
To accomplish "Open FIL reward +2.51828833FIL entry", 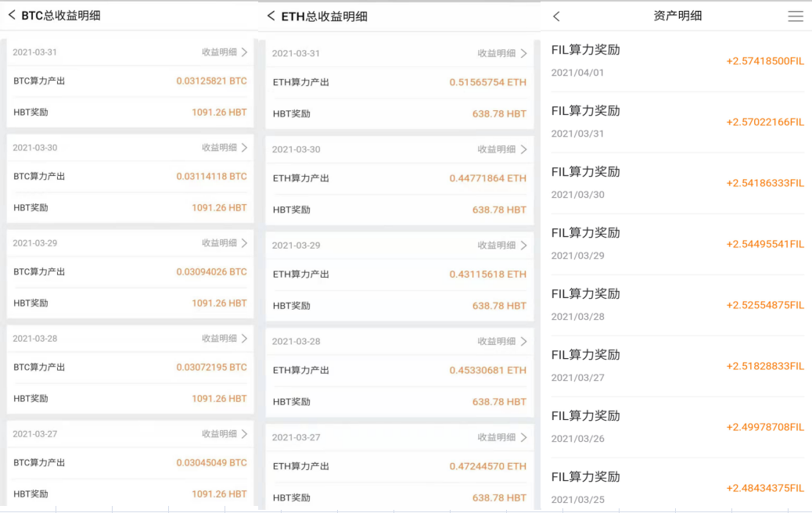I will (677, 366).
